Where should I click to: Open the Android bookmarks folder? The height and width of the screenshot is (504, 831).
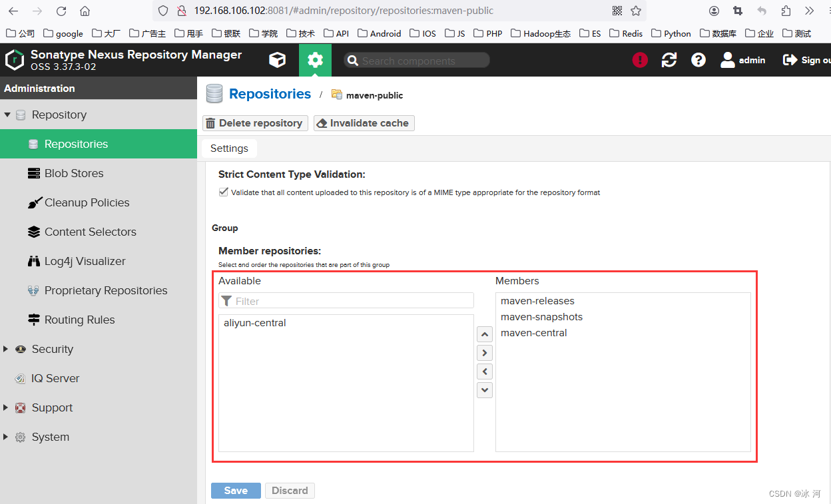coord(380,33)
